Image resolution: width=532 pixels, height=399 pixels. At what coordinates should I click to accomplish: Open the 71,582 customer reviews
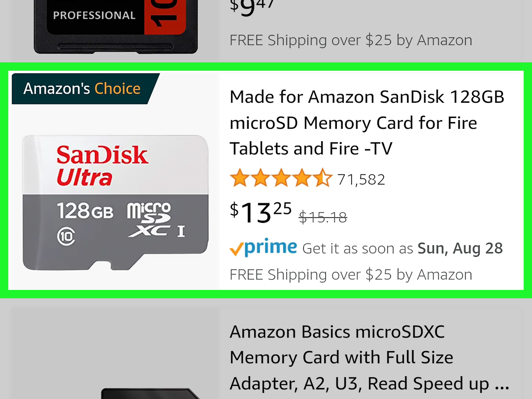(361, 180)
